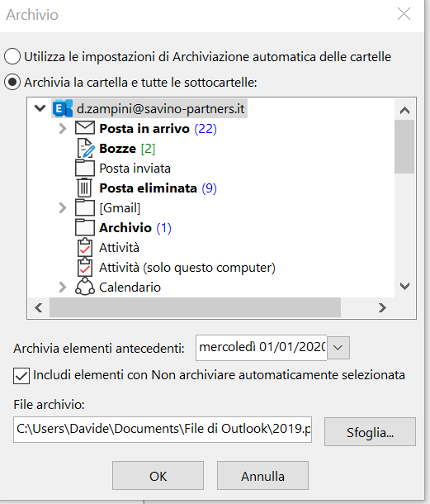Open the archive date dropdown arrow
The image size is (430, 504).
pyautogui.click(x=338, y=348)
